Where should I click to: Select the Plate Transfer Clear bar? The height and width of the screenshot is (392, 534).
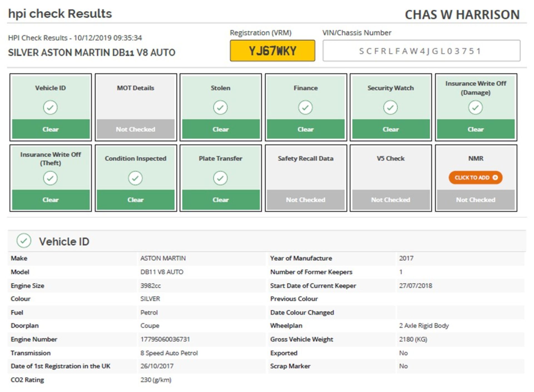[x=221, y=200]
